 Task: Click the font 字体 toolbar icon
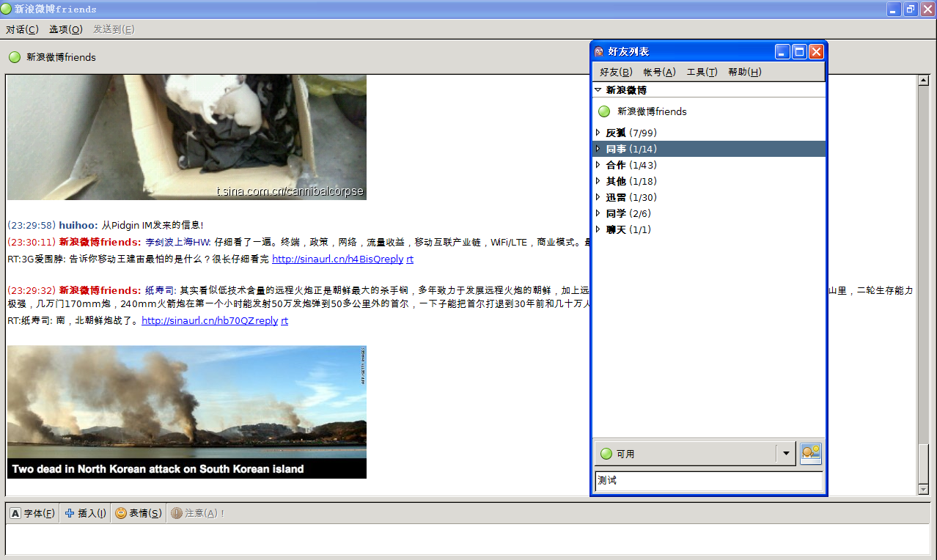[x=15, y=513]
